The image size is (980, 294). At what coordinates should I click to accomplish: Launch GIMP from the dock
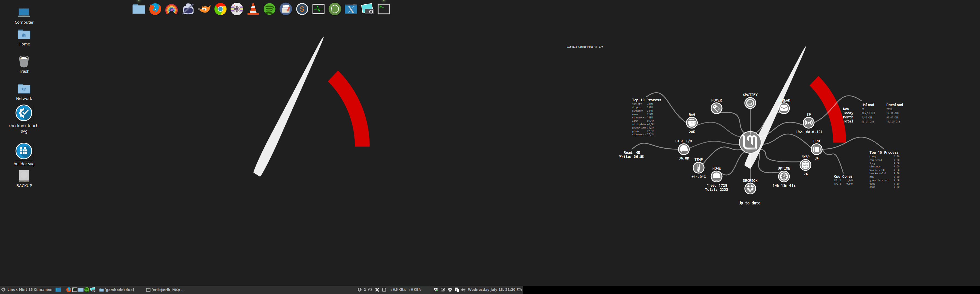204,9
